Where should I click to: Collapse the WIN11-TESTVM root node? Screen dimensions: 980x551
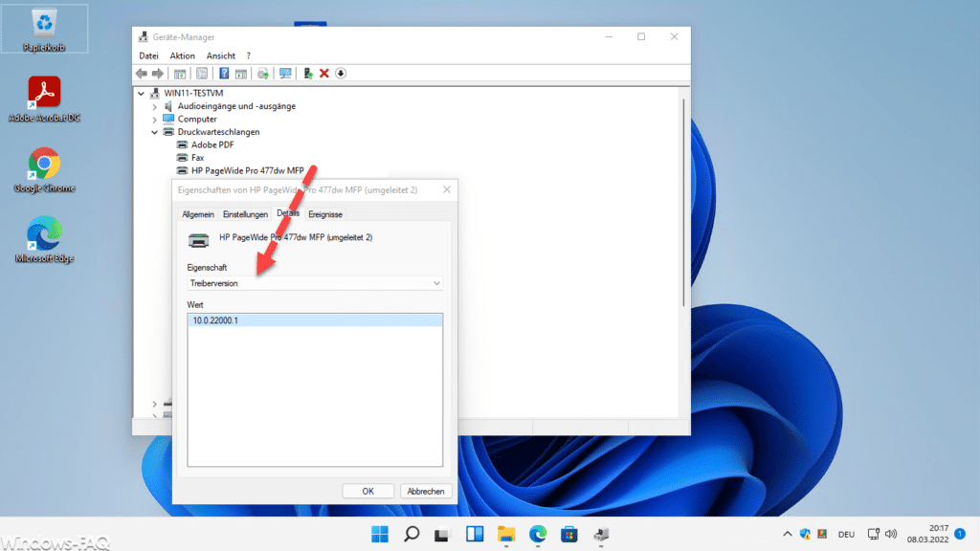pyautogui.click(x=142, y=94)
